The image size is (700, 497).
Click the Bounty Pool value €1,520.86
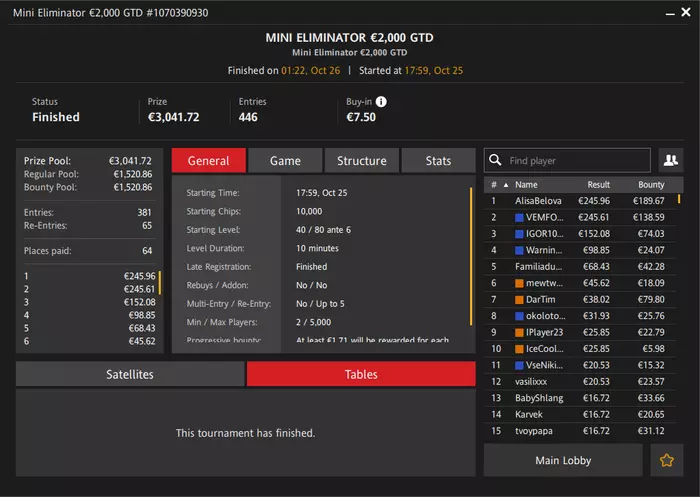point(133,187)
